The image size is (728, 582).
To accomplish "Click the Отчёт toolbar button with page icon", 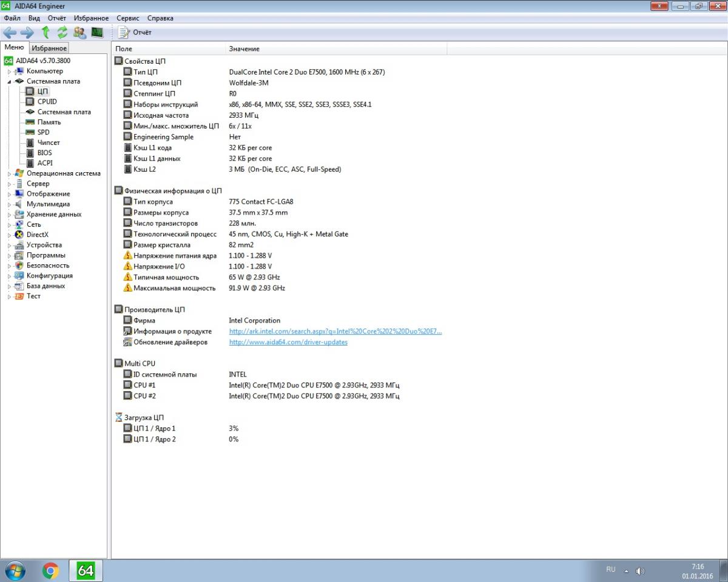I will pyautogui.click(x=135, y=32).
